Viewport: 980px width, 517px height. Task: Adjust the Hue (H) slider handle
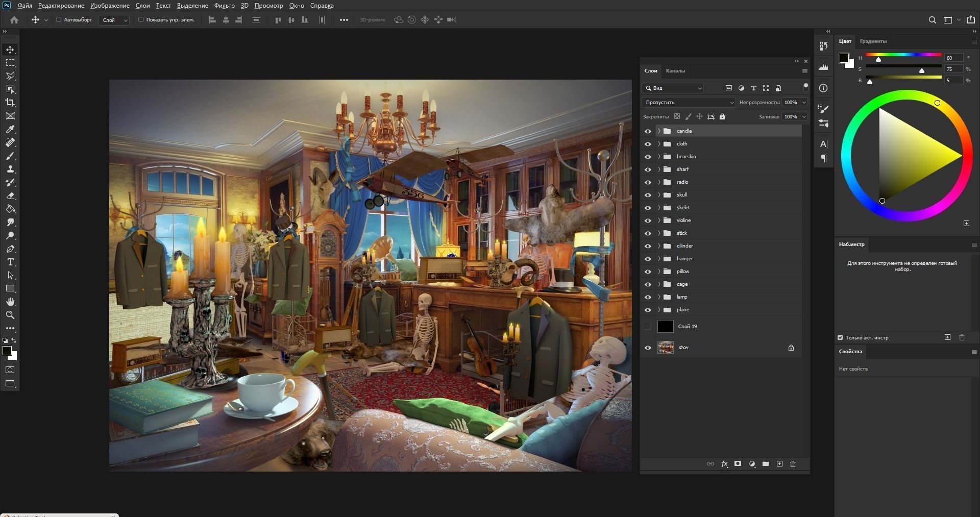(878, 60)
